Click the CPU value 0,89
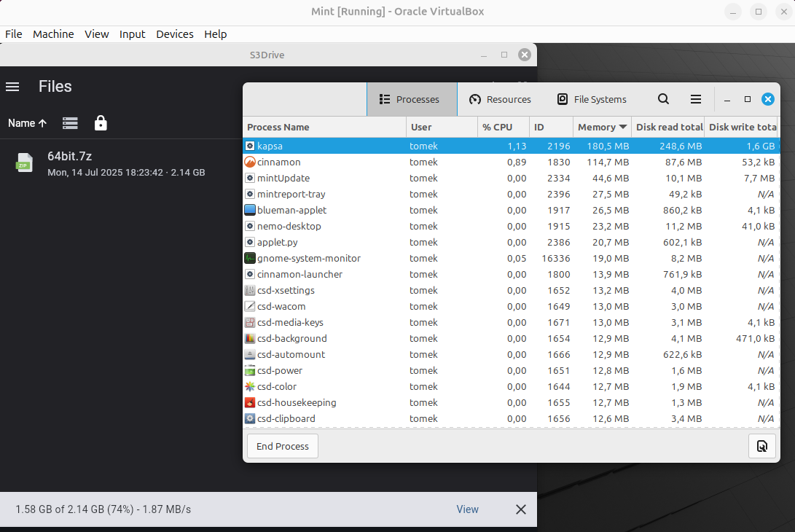The image size is (795, 532). [517, 163]
